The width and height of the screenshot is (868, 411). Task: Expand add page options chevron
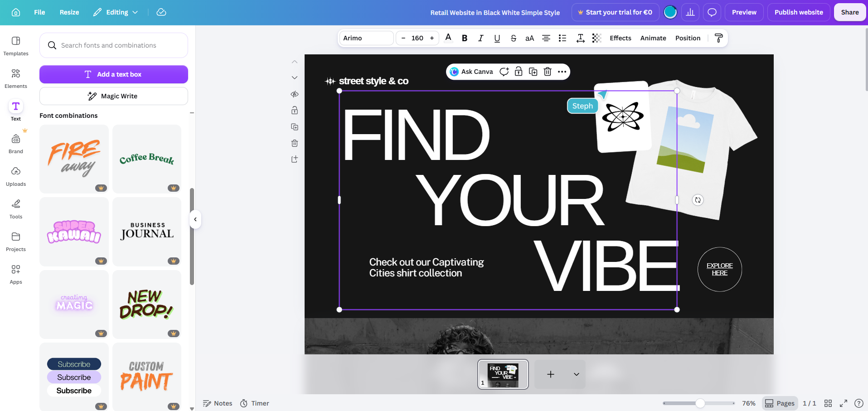click(x=577, y=374)
